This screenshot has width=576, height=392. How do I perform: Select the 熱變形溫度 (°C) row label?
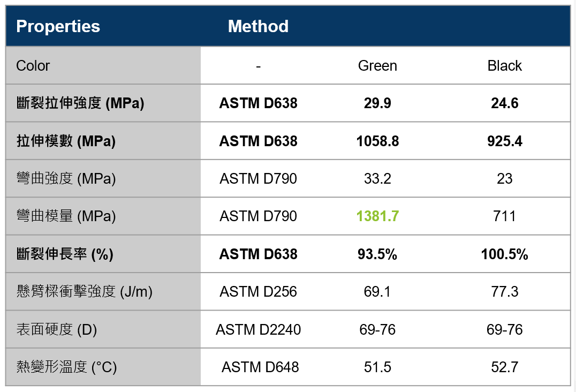coord(66,367)
